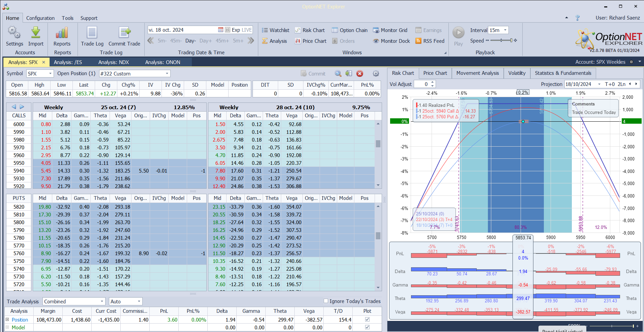The height and width of the screenshot is (332, 644).
Task: Click the Import download arrow icon
Action: pyautogui.click(x=36, y=33)
